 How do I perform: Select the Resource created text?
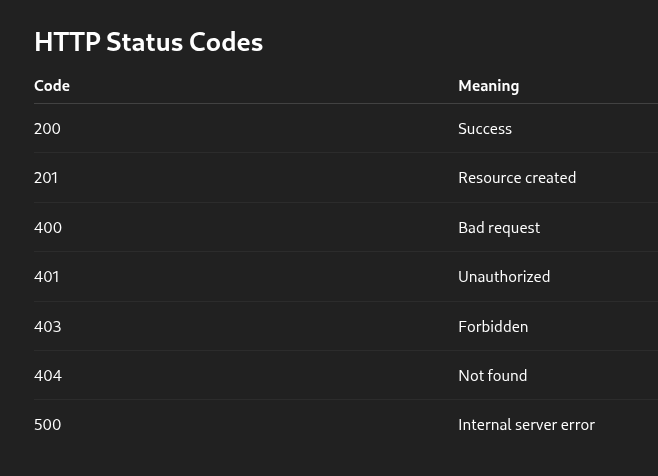click(517, 178)
